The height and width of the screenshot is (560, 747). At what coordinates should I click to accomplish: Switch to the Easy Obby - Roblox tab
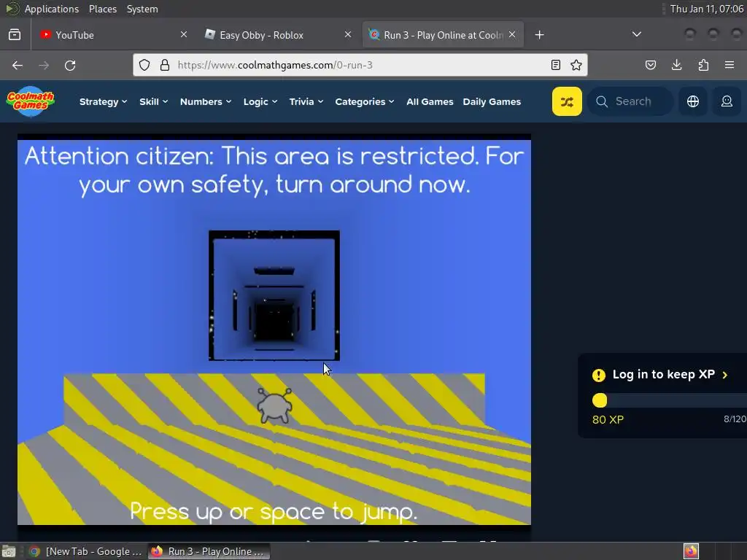point(279,35)
